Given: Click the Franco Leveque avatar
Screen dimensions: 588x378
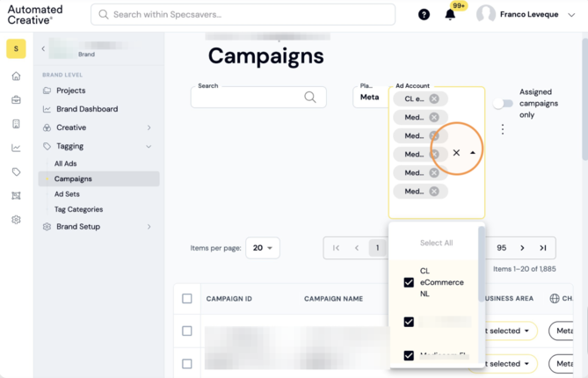Looking at the screenshot, I should [486, 15].
